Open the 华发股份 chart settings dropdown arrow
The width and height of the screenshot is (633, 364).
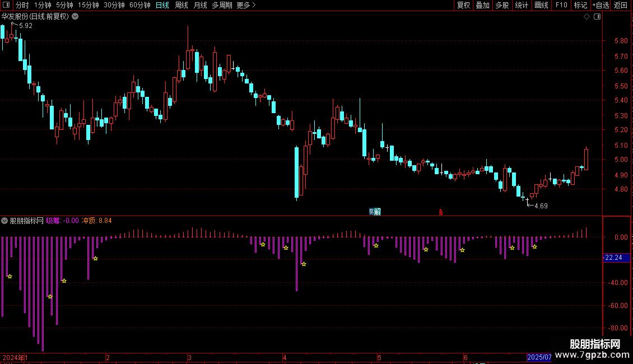[75, 17]
